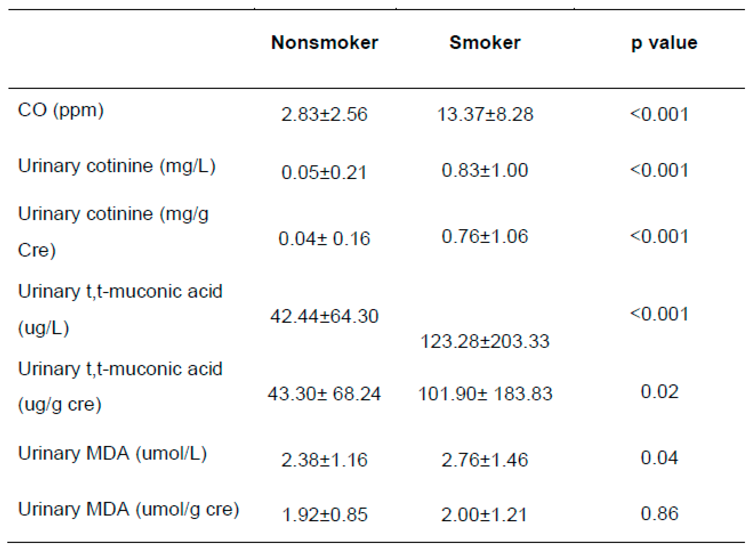
Task: Select the muconic acid value 42.44±64.30
Action: point(324,316)
